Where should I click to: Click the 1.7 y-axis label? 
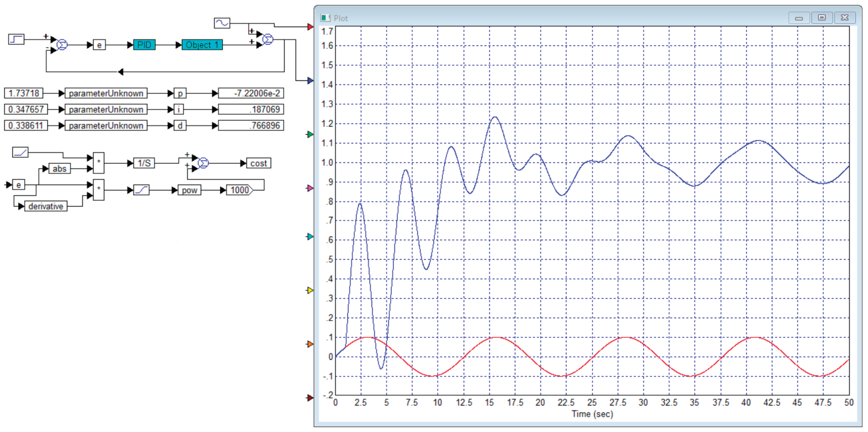click(327, 31)
